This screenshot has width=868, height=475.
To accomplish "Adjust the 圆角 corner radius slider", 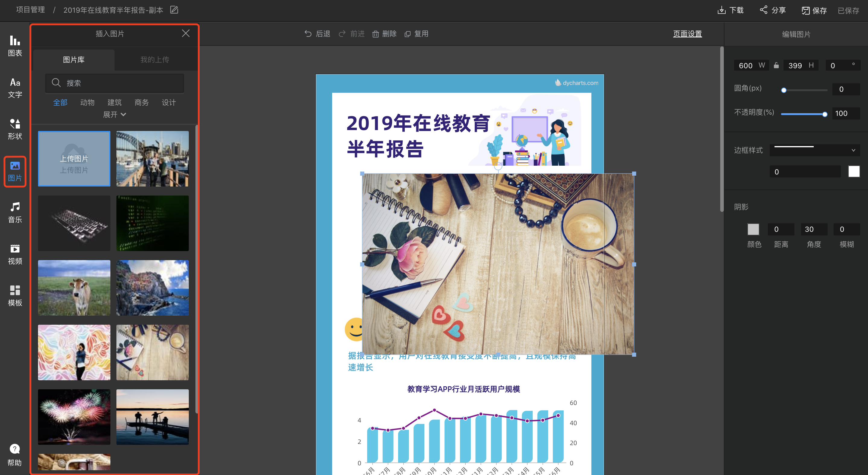I will coord(804,90).
